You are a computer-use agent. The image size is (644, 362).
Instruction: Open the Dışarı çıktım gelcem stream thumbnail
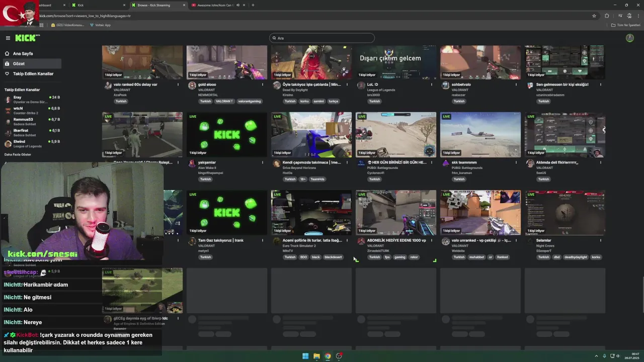coord(396,62)
